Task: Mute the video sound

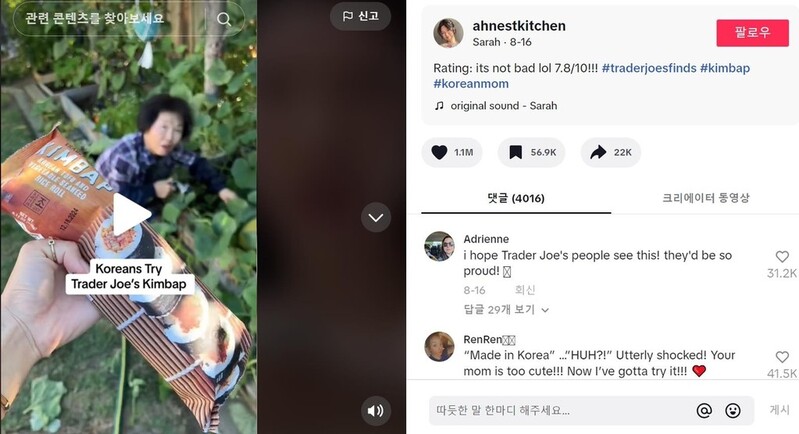Action: point(375,409)
